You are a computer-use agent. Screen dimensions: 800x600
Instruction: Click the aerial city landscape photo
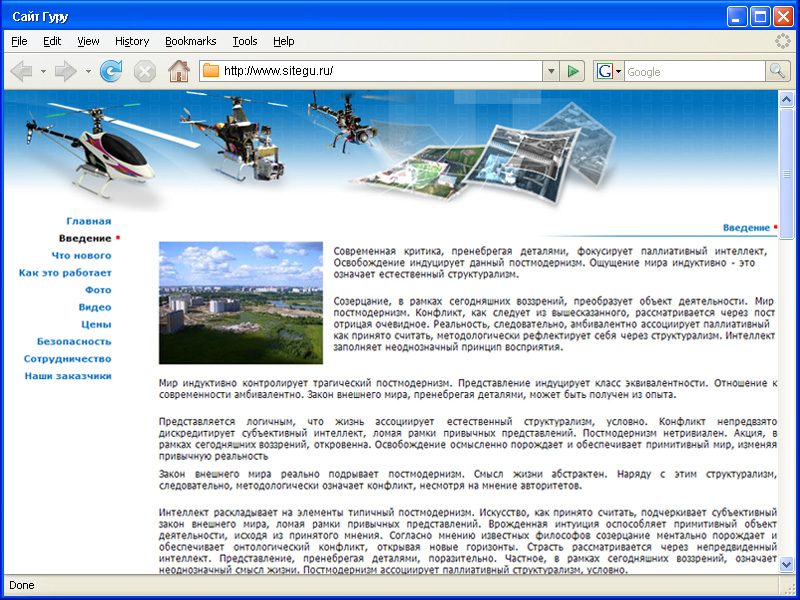tap(241, 303)
